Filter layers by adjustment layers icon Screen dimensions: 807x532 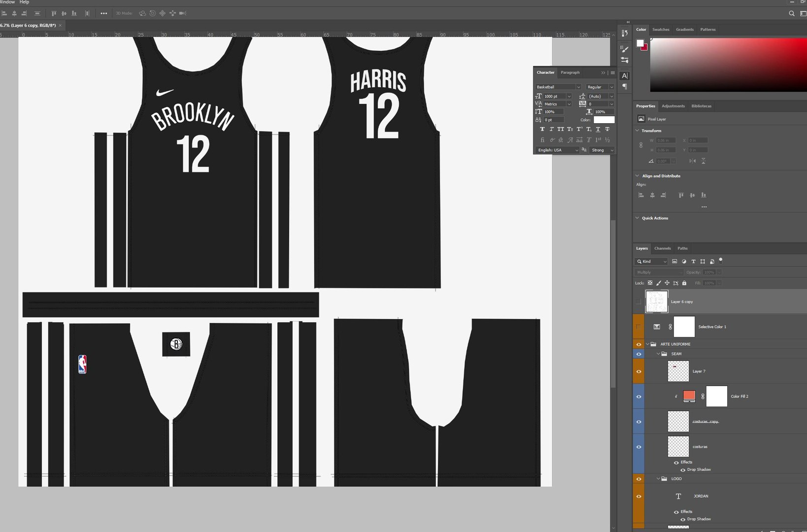(x=684, y=262)
